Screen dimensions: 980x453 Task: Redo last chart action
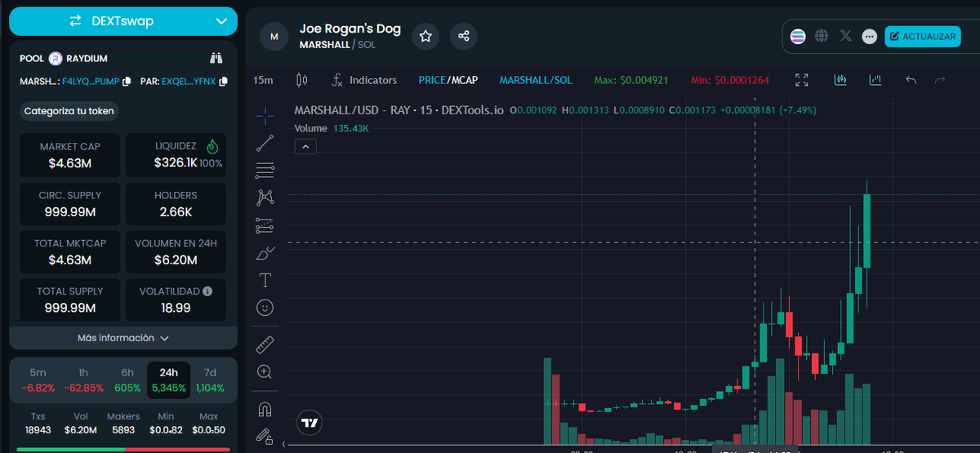point(939,80)
